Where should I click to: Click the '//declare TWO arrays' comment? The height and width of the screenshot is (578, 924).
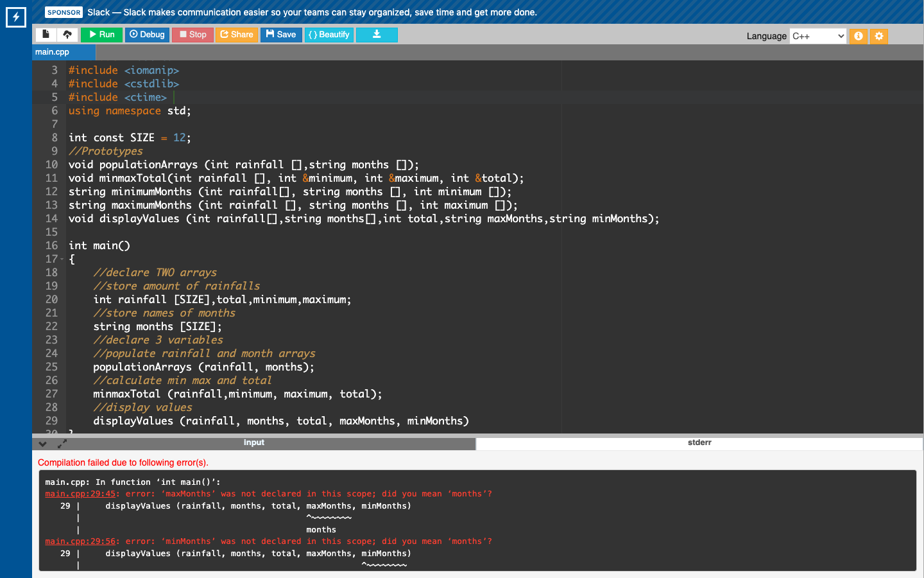[155, 272]
